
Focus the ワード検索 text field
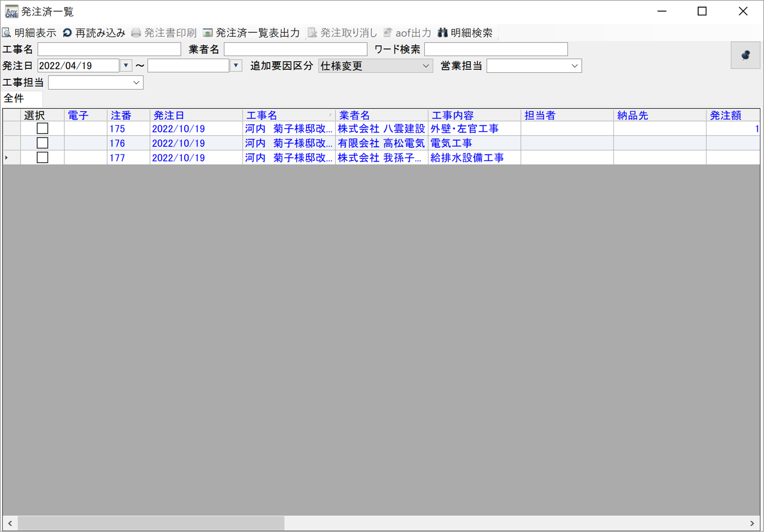(x=496, y=49)
